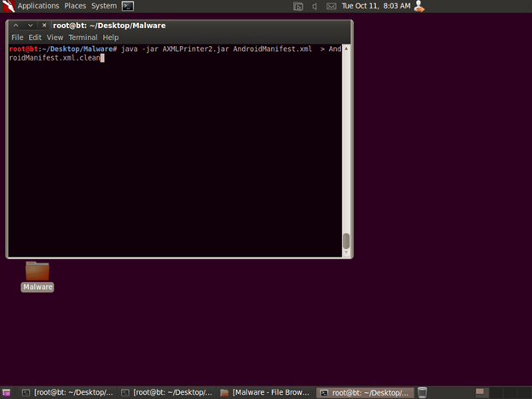
Task: Switch to Malware - File Browser window
Action: click(265, 392)
